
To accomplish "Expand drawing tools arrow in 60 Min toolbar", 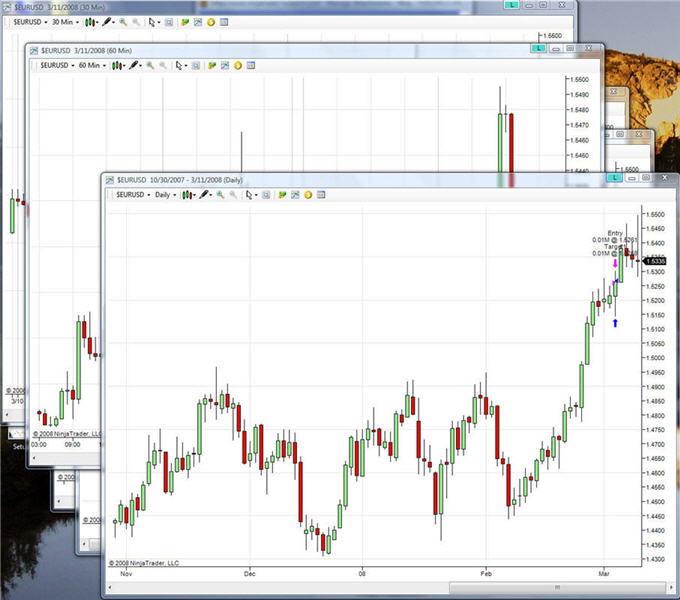I will click(141, 66).
